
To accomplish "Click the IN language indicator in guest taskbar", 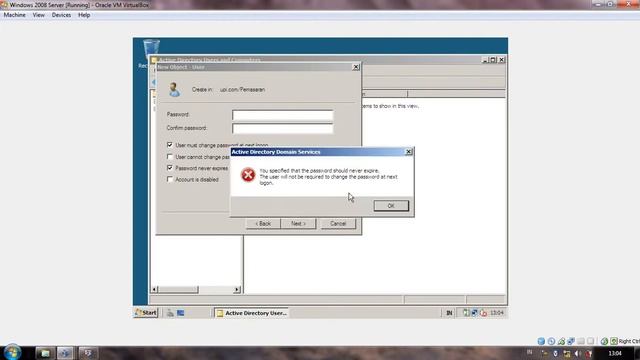I will click(449, 313).
